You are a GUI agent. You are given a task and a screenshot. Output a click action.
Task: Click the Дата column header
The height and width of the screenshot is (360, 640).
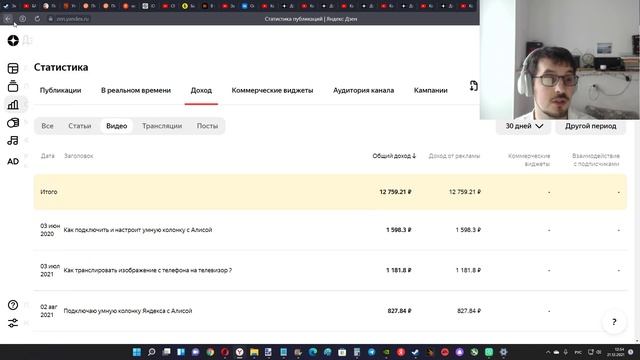point(47,156)
